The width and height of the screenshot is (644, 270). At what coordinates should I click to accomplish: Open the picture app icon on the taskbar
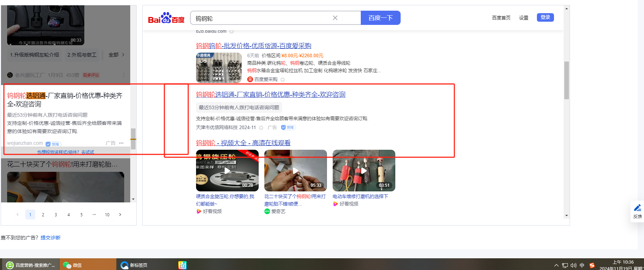(183, 265)
